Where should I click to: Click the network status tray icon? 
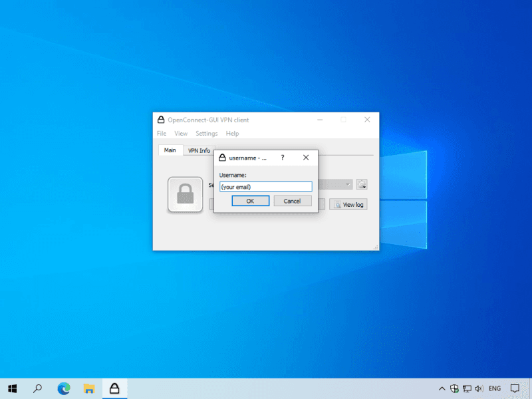tap(467, 388)
